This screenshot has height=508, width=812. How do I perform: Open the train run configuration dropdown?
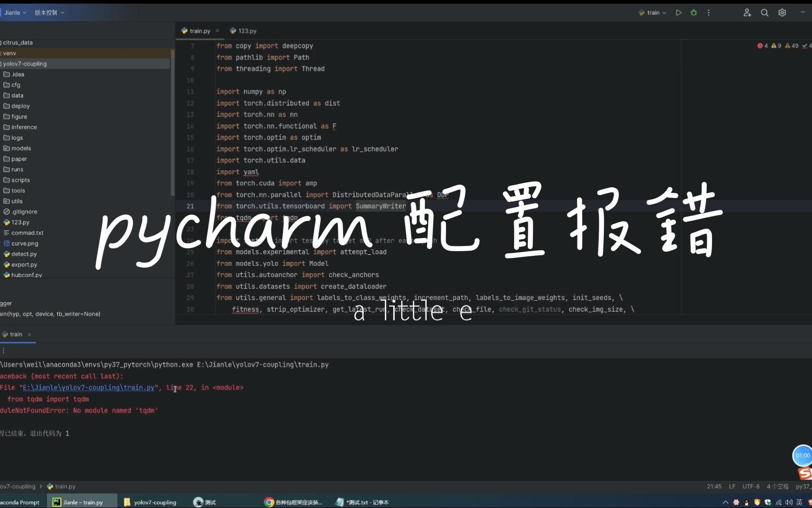click(652, 13)
